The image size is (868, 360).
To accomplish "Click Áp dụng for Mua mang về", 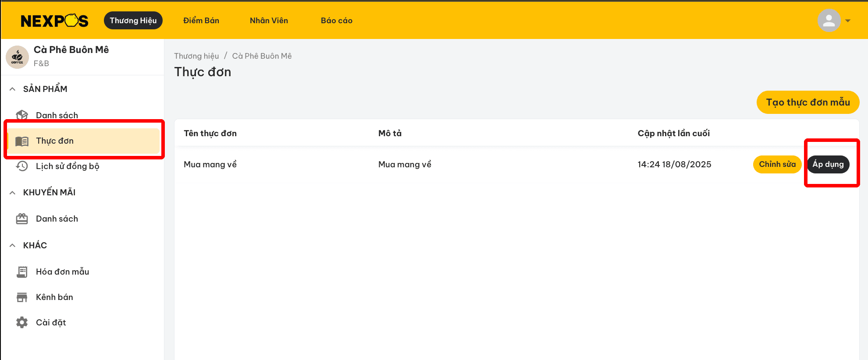I will tap(828, 164).
